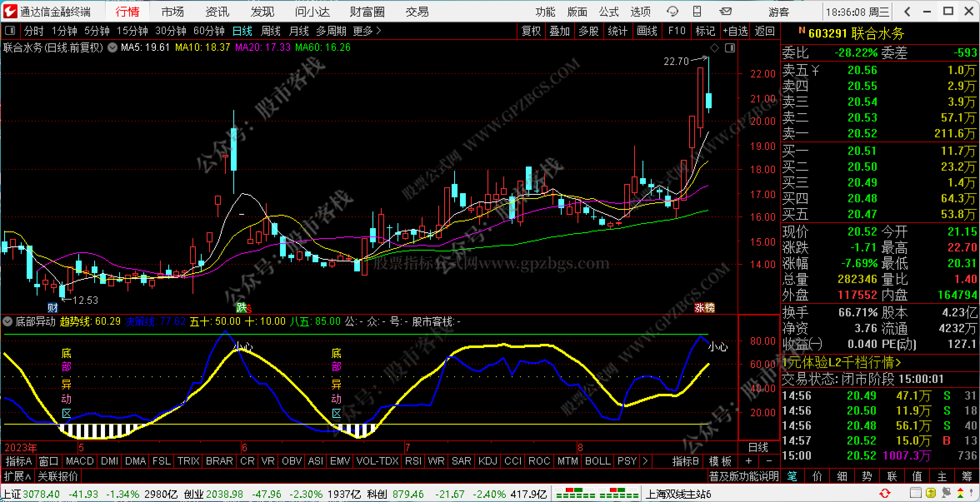
Task: Switch to the MACD indicator tab
Action: [80, 461]
